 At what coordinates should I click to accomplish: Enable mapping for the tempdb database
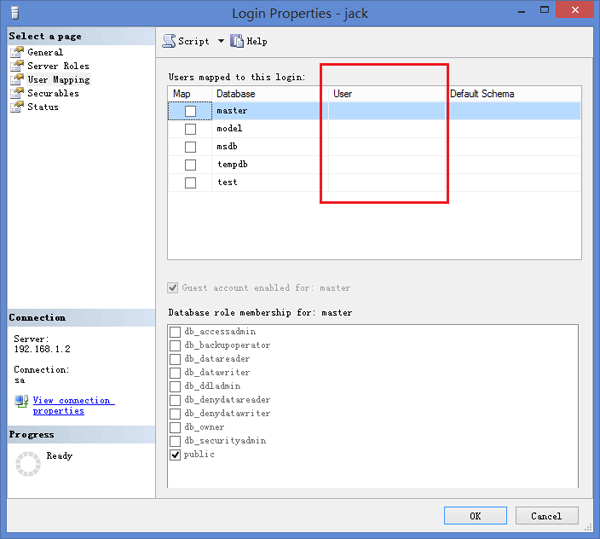click(x=190, y=165)
